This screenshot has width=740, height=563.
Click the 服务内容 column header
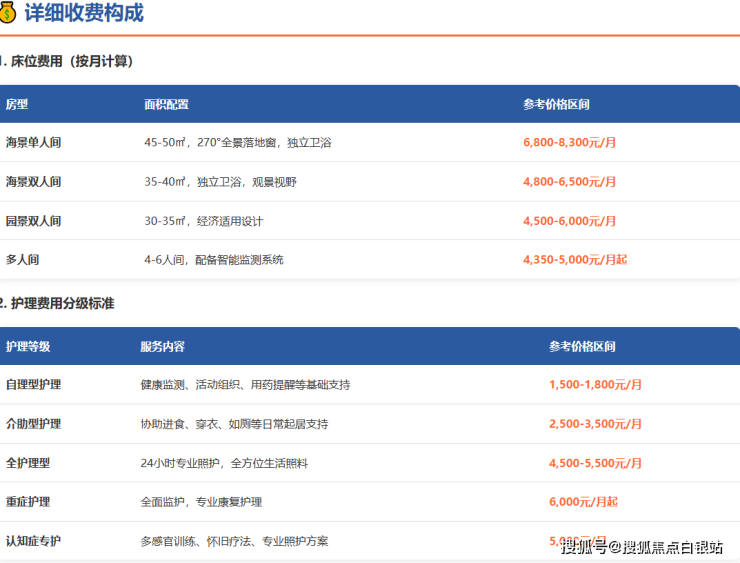click(x=162, y=346)
